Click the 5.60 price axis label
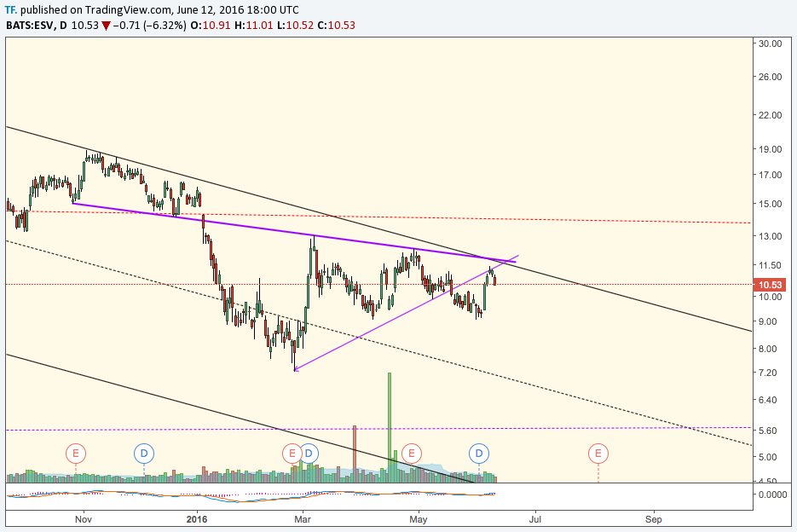The height and width of the screenshot is (532, 797). pyautogui.click(x=767, y=431)
